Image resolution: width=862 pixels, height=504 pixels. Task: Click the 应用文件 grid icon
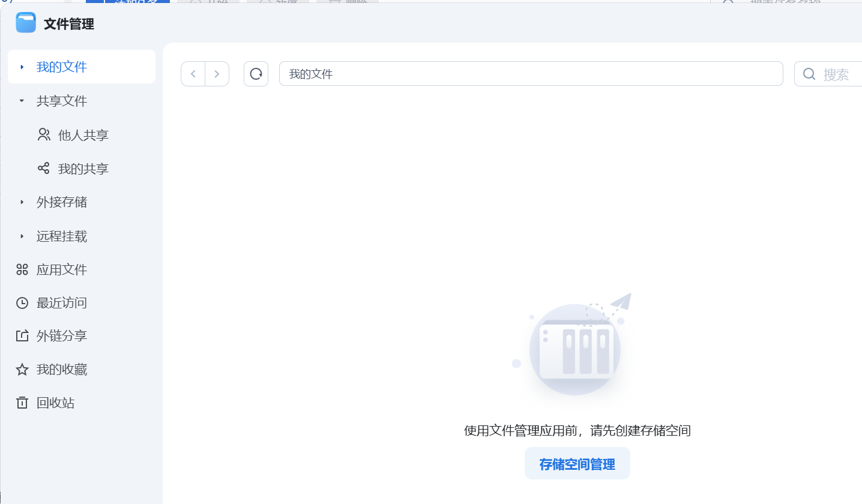(22, 269)
